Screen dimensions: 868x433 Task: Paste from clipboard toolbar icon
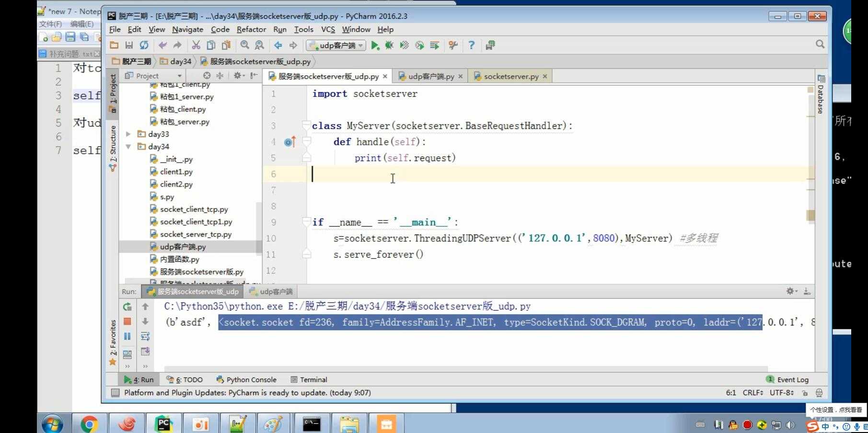(x=226, y=45)
